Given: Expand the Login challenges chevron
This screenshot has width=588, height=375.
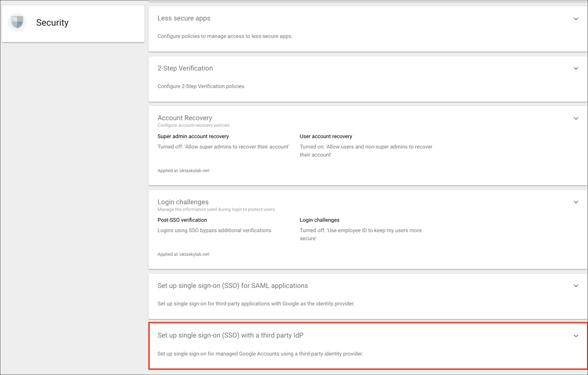Looking at the screenshot, I should tap(576, 202).
